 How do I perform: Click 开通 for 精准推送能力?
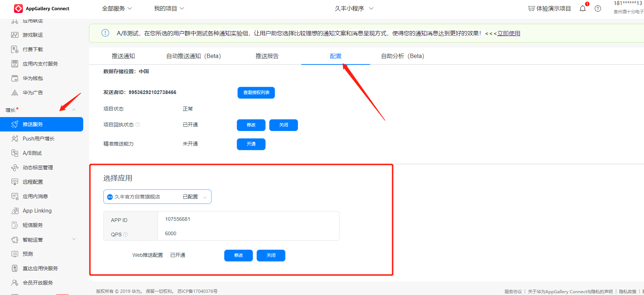coord(251,144)
